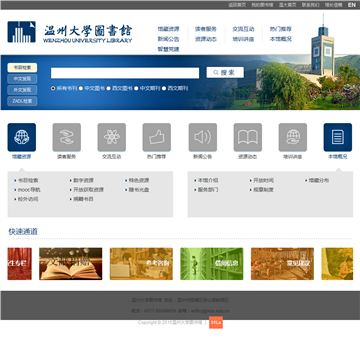Click the Wenzhou University Library logo
The image size is (360, 360).
point(70,32)
